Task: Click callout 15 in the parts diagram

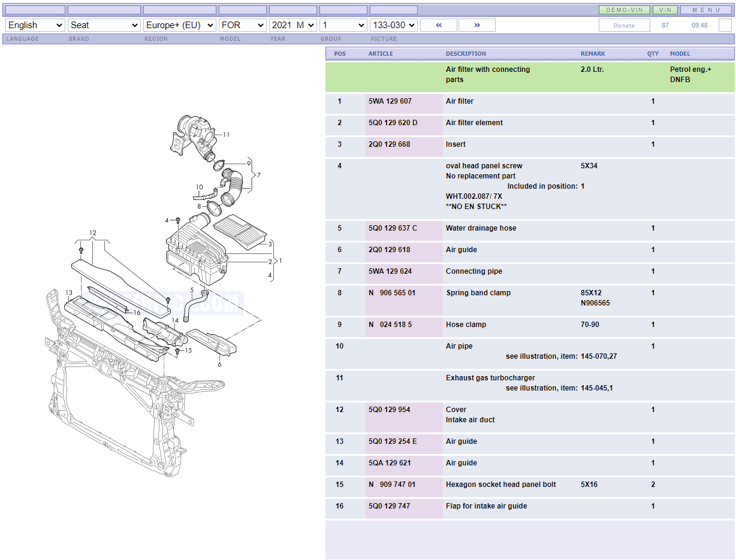Action: [188, 350]
